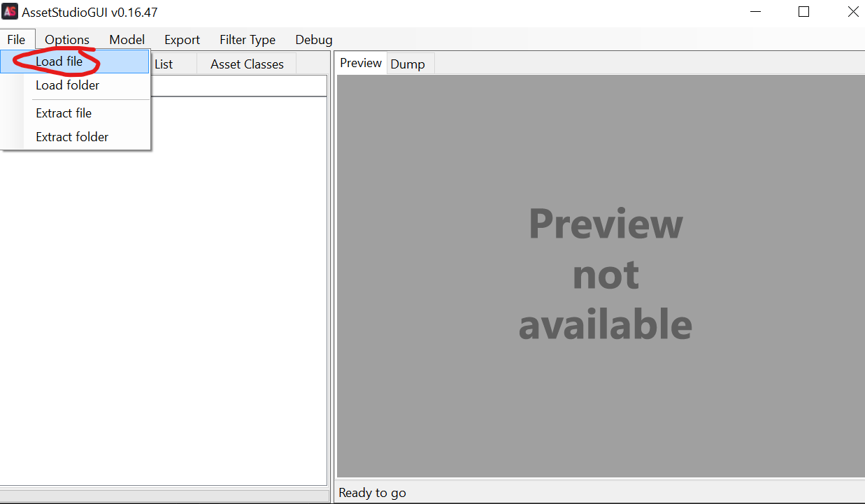The image size is (865, 504).
Task: Maximize the AssetStudioGUI window
Action: pyautogui.click(x=804, y=12)
